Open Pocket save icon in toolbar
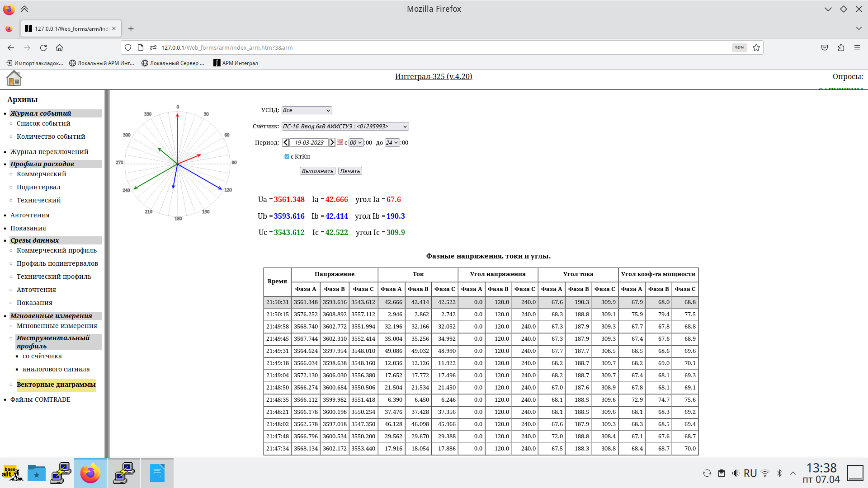Screen dimensions: 868x488 click(x=825, y=47)
